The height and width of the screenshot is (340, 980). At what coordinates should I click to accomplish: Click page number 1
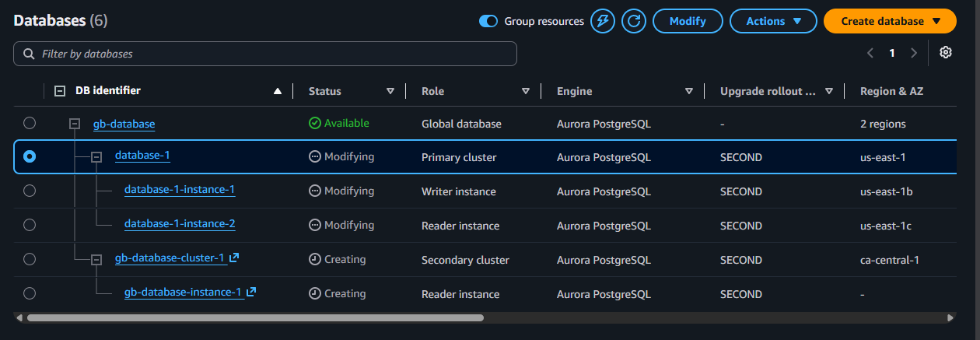pos(892,53)
